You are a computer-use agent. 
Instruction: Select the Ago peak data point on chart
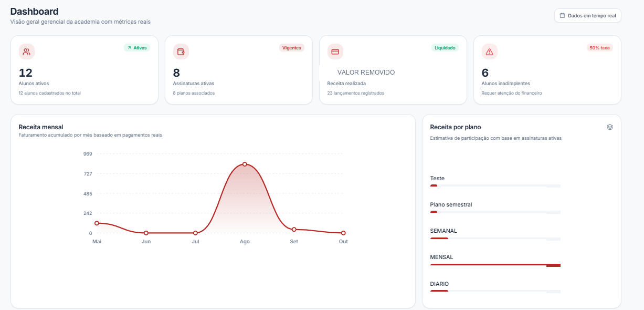coord(245,164)
